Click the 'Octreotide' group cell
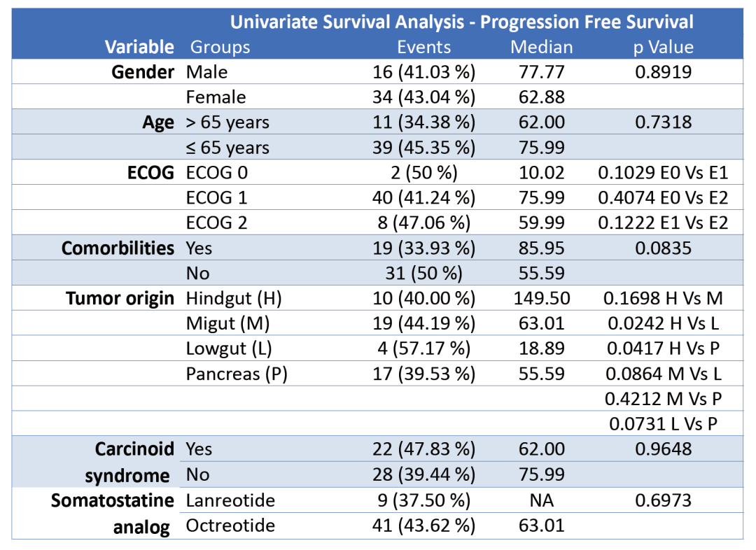 click(x=230, y=526)
